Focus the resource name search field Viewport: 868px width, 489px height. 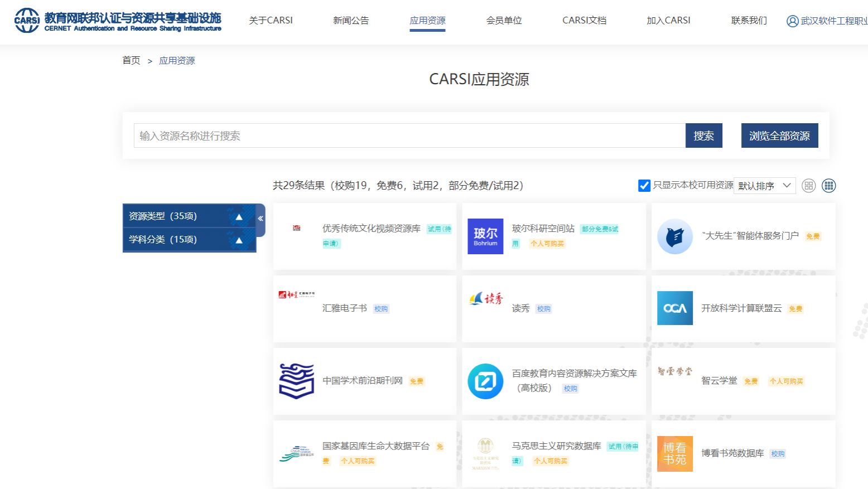[409, 135]
